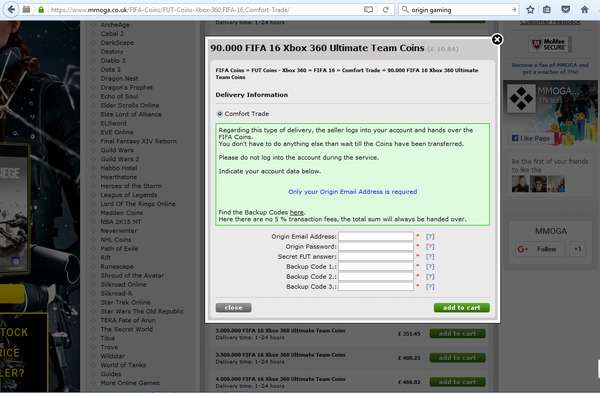Open Neverwinter in the games list
This screenshot has height=393, width=600.
119,231
